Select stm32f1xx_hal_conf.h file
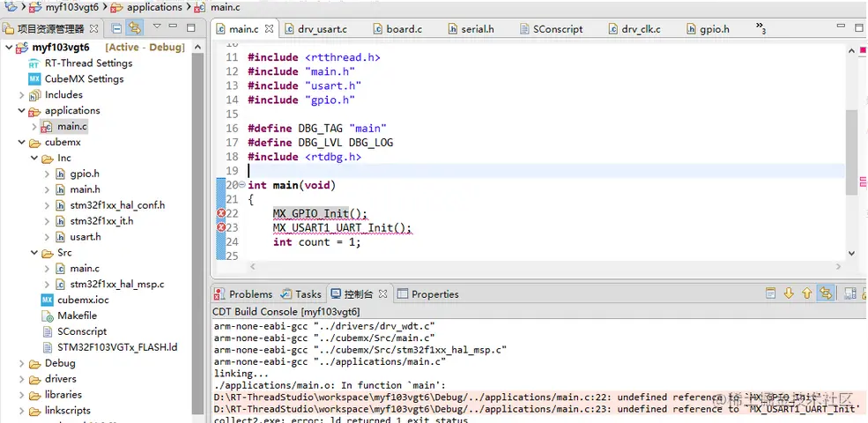This screenshot has height=423, width=868. coord(117,205)
